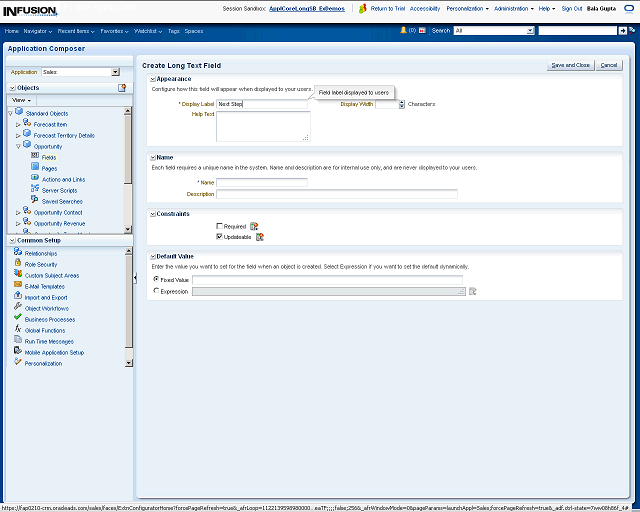The image size is (640, 512).
Task: Uncheck the Updateable checkbox
Action: click(x=220, y=237)
